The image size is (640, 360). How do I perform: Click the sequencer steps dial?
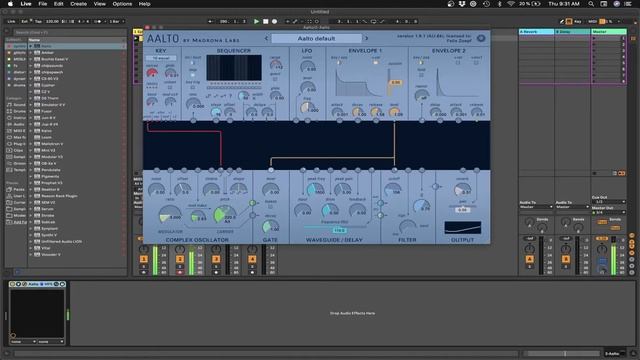coord(216,113)
